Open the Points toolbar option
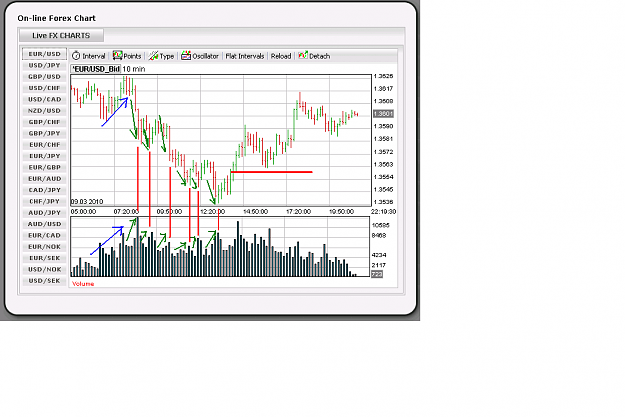 (x=132, y=56)
